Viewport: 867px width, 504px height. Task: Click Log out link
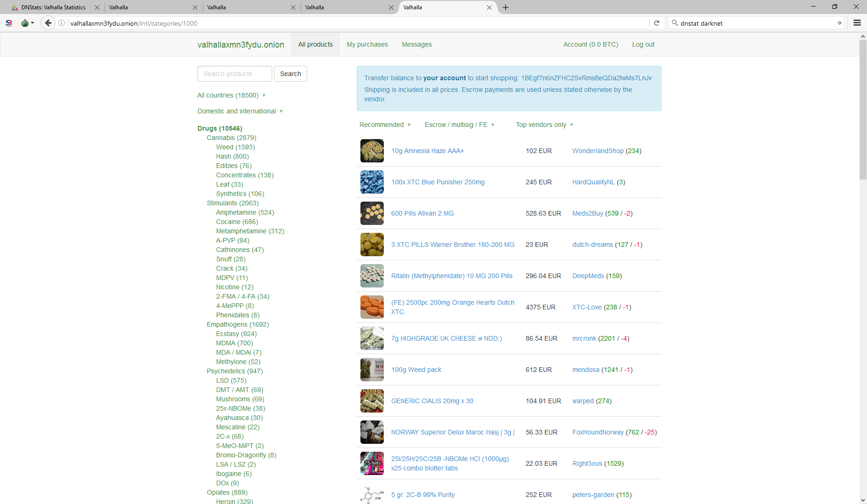(643, 44)
